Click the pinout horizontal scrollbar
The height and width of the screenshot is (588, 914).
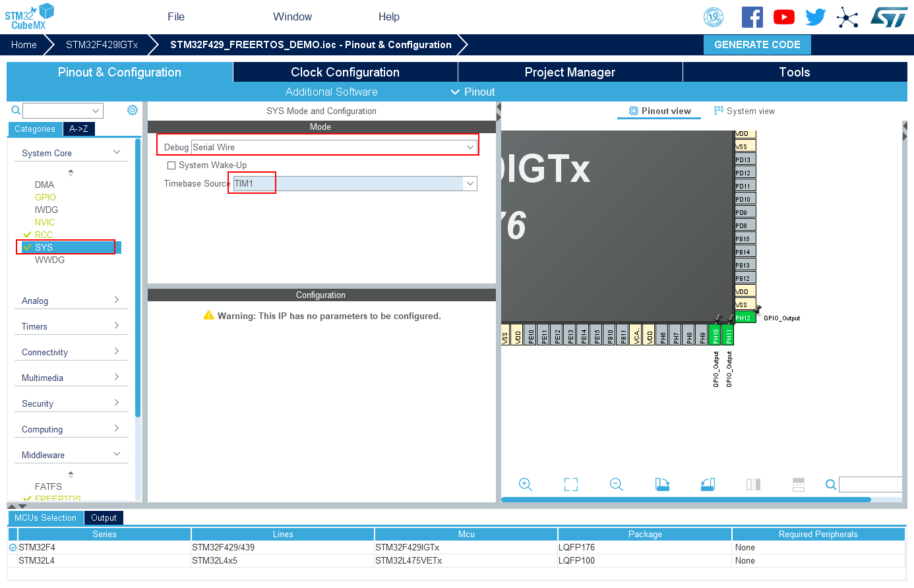(686, 500)
